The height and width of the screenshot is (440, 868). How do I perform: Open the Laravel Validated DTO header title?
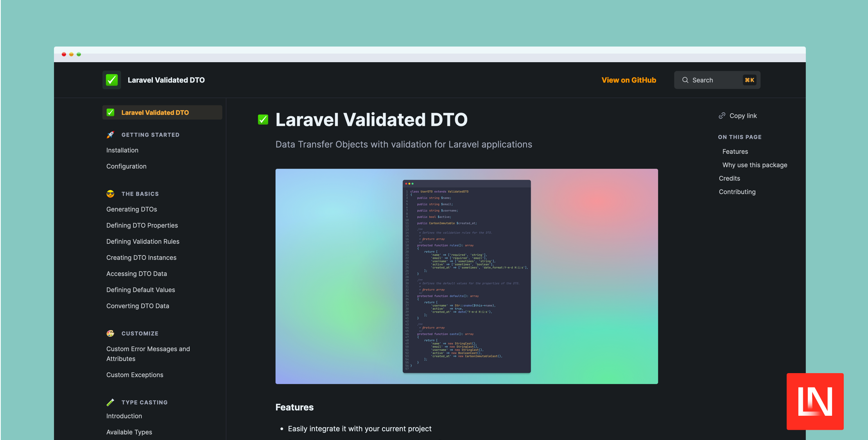166,80
